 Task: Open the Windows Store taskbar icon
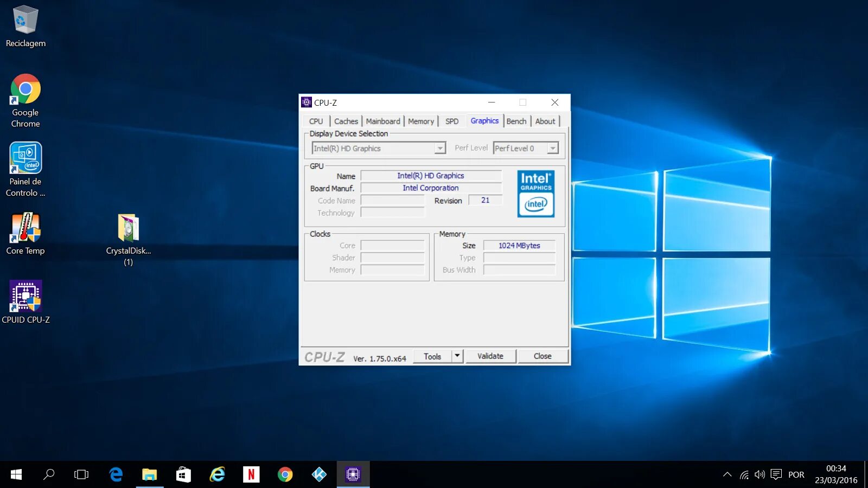click(x=183, y=474)
